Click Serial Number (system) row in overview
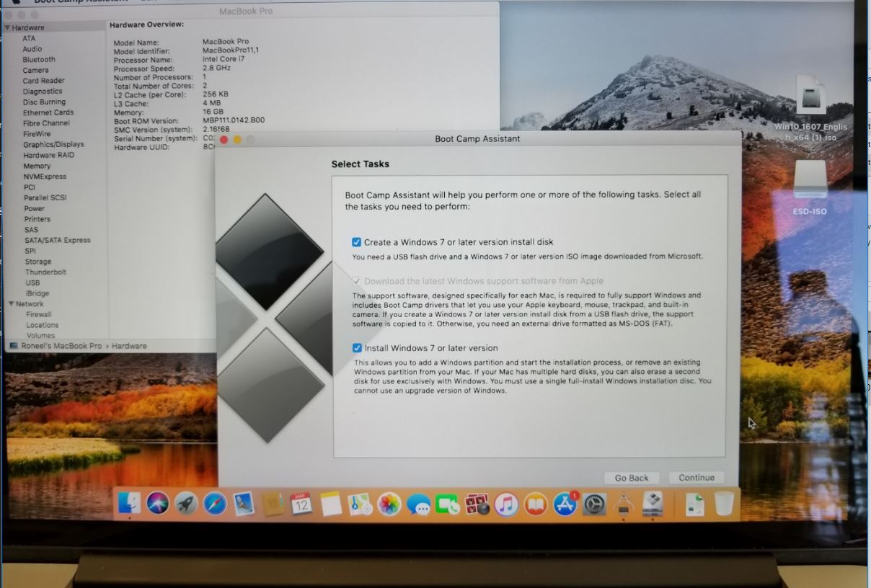This screenshot has height=588, width=871. [165, 138]
